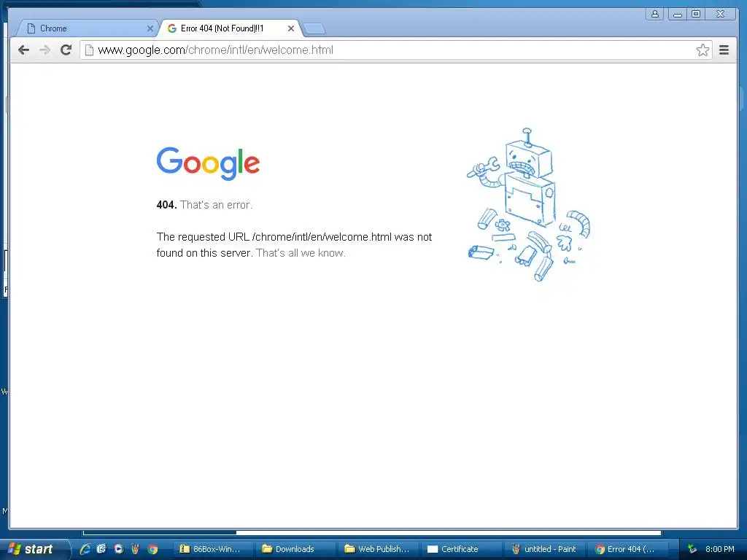Go back using the browser back arrow
This screenshot has width=747, height=560.
click(23, 50)
